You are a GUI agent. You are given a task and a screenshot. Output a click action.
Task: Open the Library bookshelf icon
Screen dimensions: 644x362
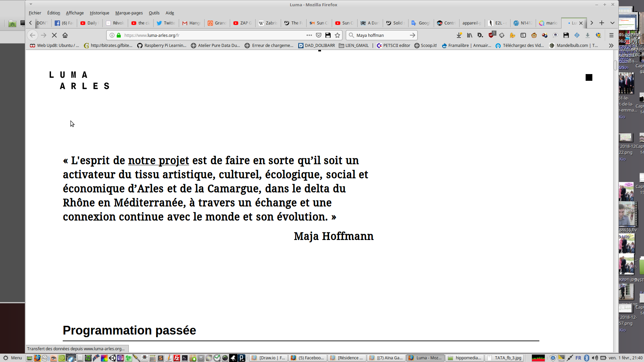tap(470, 35)
